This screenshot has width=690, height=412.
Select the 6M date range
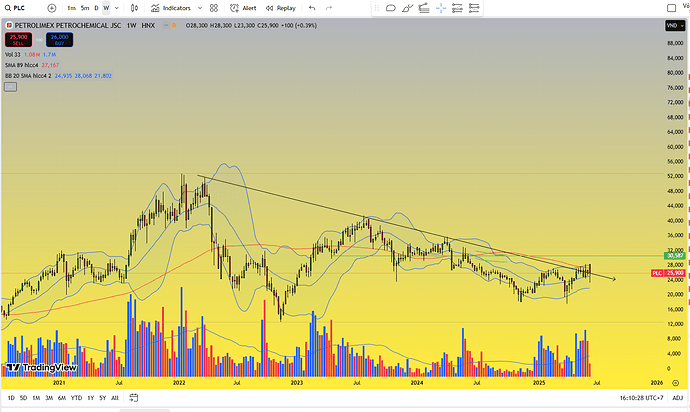coord(62,398)
